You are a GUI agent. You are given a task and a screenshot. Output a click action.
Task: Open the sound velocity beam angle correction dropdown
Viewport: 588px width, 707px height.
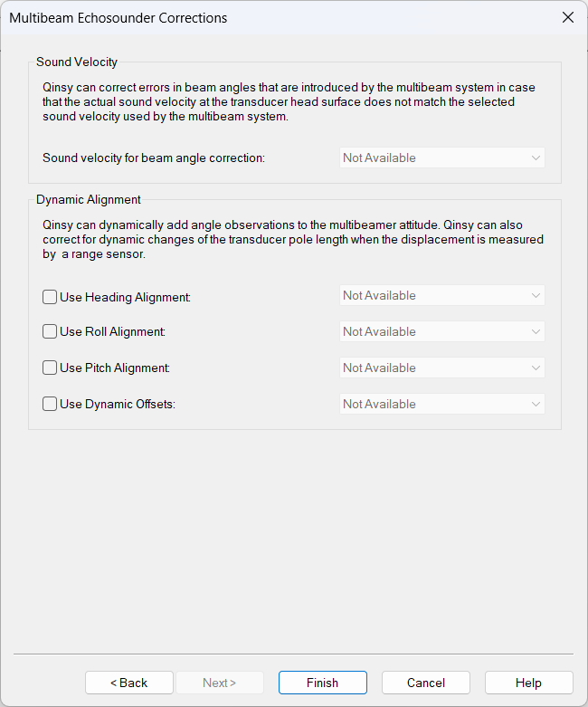(x=442, y=158)
